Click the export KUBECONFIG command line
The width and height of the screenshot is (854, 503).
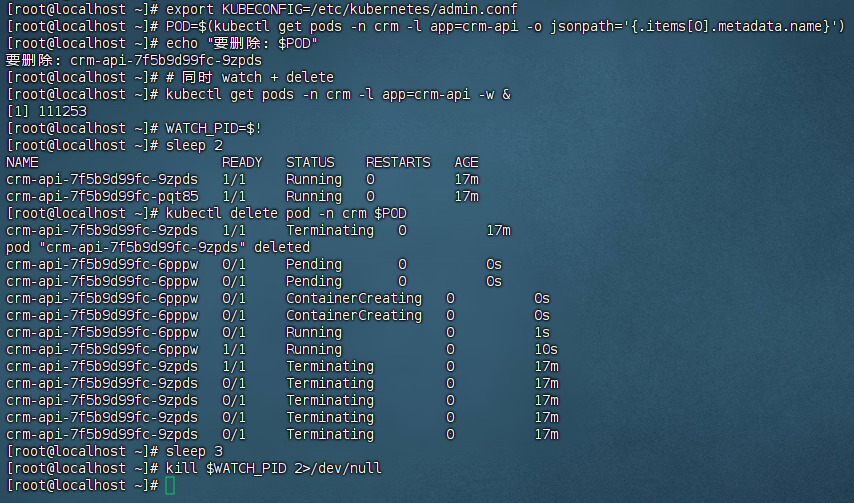pyautogui.click(x=341, y=9)
